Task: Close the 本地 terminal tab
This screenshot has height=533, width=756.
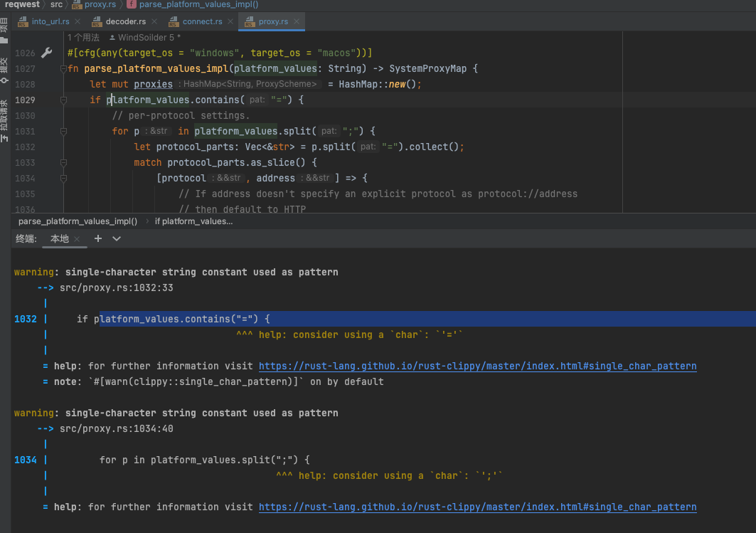Action: [77, 239]
